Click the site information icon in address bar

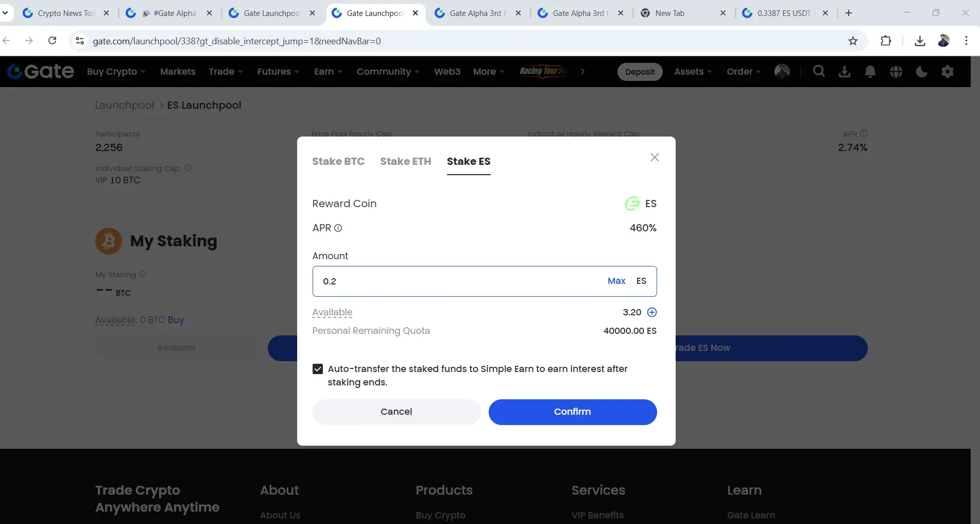click(80, 41)
